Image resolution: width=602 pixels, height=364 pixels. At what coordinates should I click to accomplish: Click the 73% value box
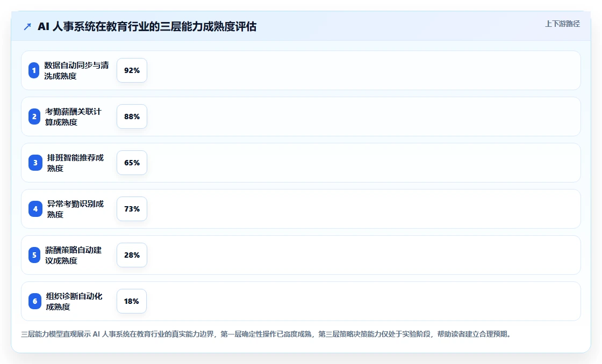point(132,209)
